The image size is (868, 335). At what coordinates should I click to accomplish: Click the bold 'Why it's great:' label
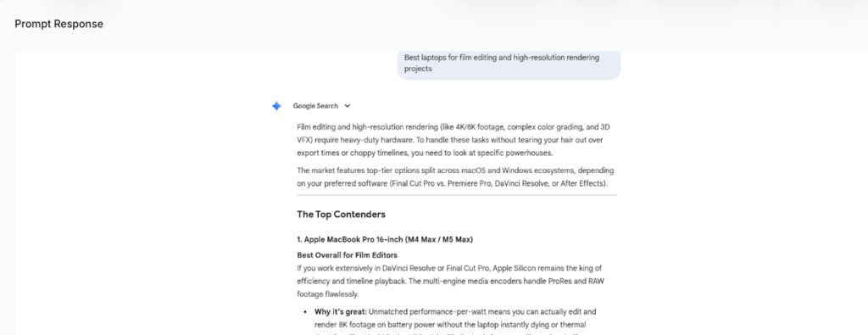341,312
